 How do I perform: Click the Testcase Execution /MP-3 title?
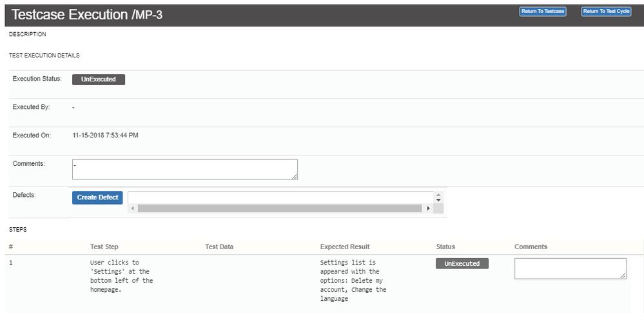pos(86,15)
